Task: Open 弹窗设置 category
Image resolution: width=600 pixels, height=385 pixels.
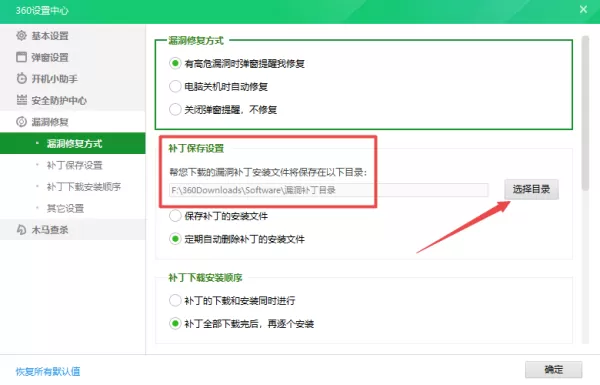Action: click(x=73, y=57)
